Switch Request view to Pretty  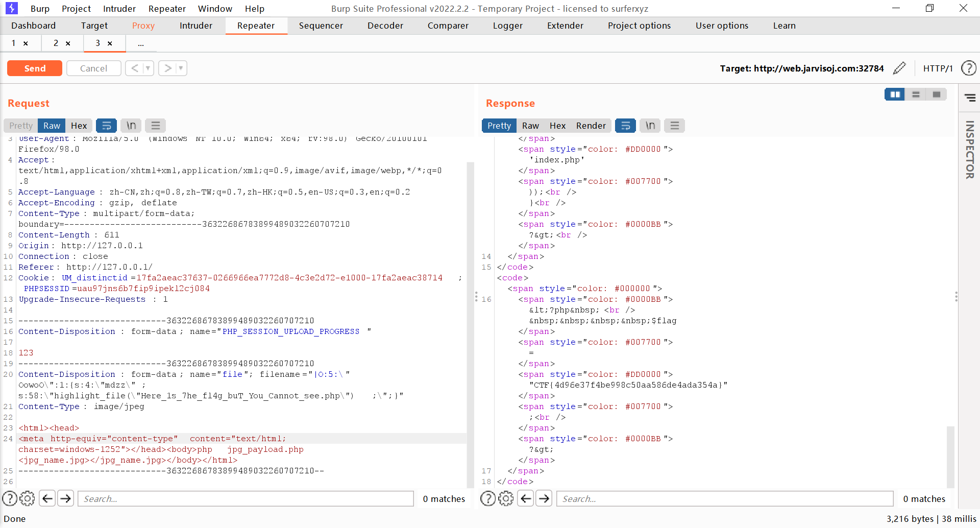tap(21, 126)
